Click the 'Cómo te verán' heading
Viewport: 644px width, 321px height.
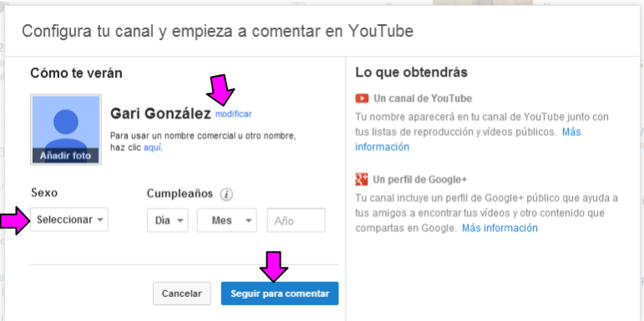tap(76, 74)
